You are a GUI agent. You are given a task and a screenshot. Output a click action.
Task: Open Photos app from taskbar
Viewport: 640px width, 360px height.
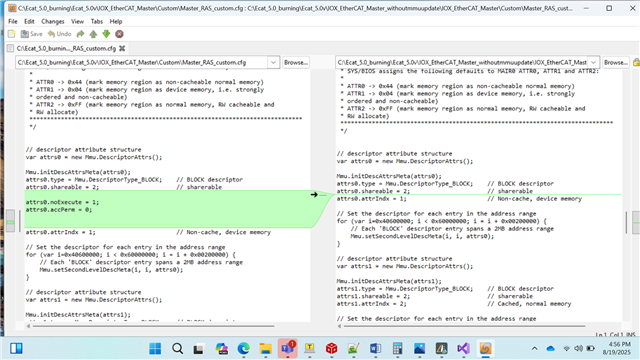coord(420,349)
